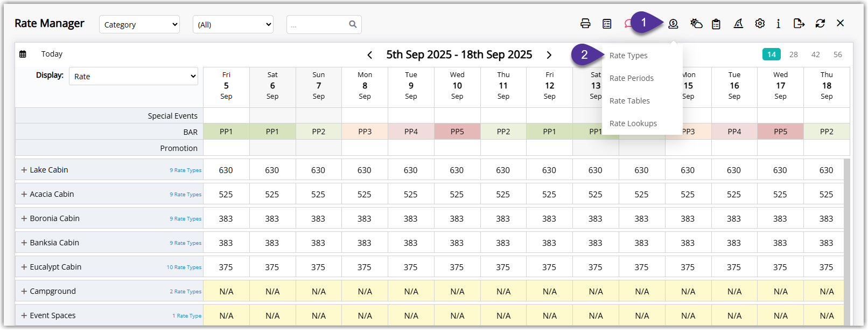Expand the Banksia Cabin row
The width and height of the screenshot is (868, 330).
[x=24, y=243]
